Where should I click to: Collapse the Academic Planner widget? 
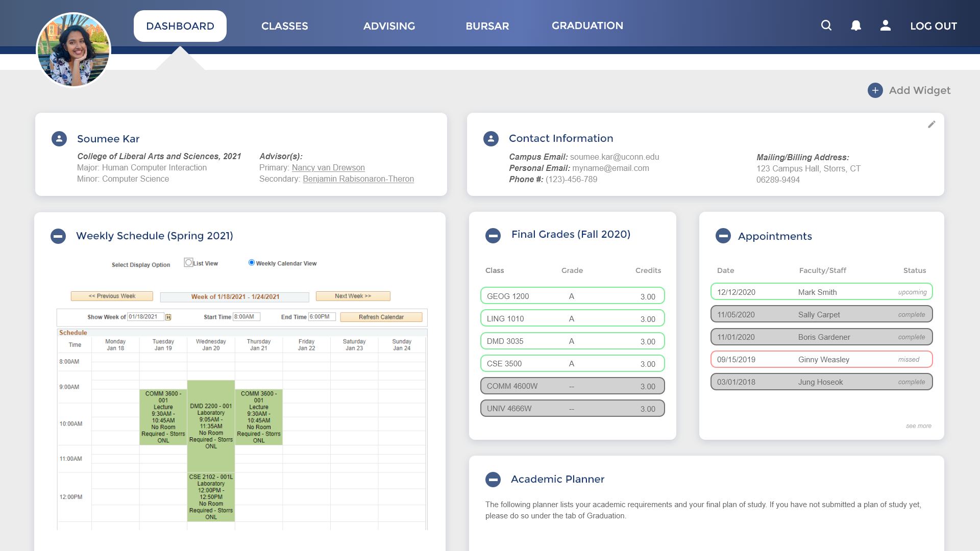(x=493, y=480)
